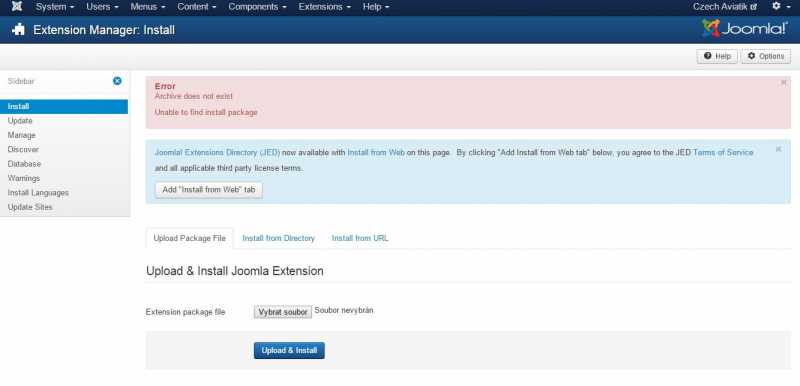Follow the Joomla! Extensions Directory (JED) link
This screenshot has height=386, width=800.
[217, 152]
